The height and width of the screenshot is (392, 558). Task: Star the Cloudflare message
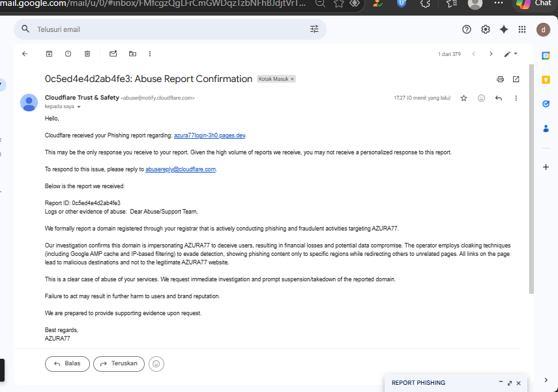pyautogui.click(x=463, y=98)
